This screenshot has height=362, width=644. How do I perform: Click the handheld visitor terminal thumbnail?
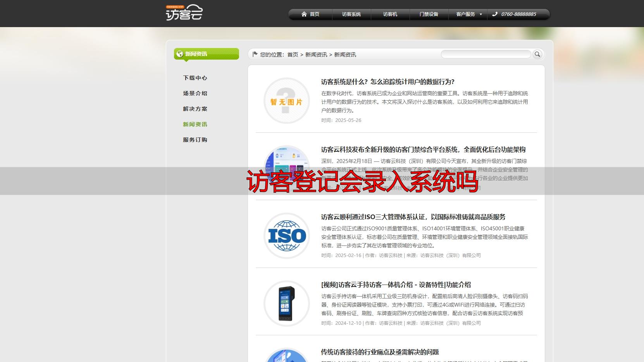coord(286,304)
